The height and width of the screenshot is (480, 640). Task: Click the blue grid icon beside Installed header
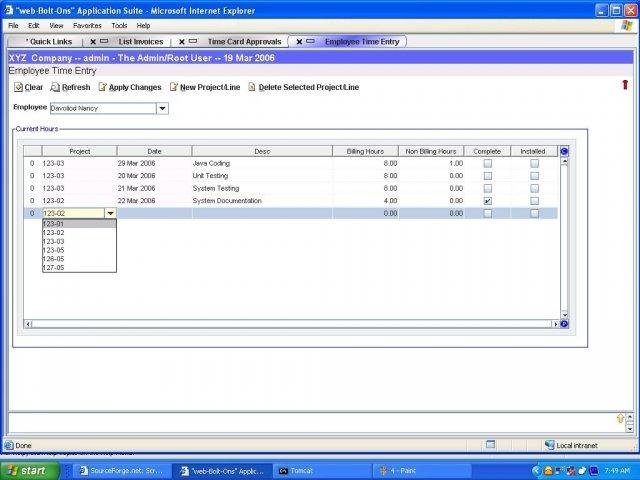pos(564,151)
